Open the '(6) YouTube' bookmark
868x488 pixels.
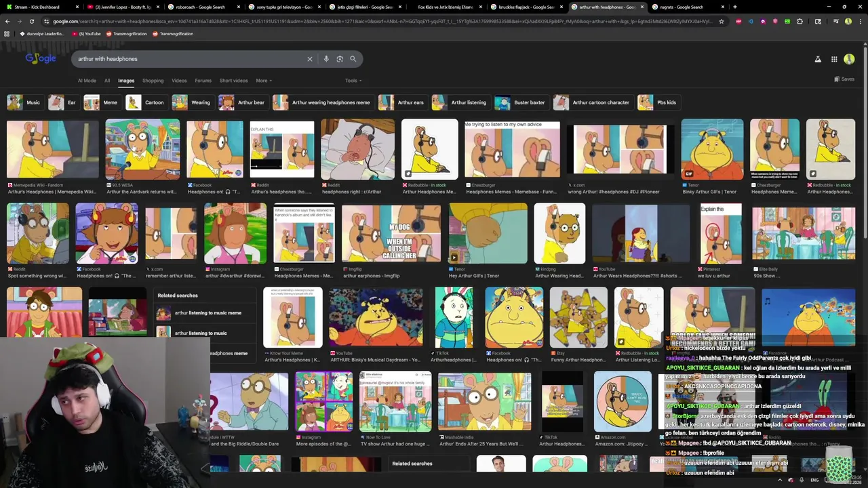point(86,34)
